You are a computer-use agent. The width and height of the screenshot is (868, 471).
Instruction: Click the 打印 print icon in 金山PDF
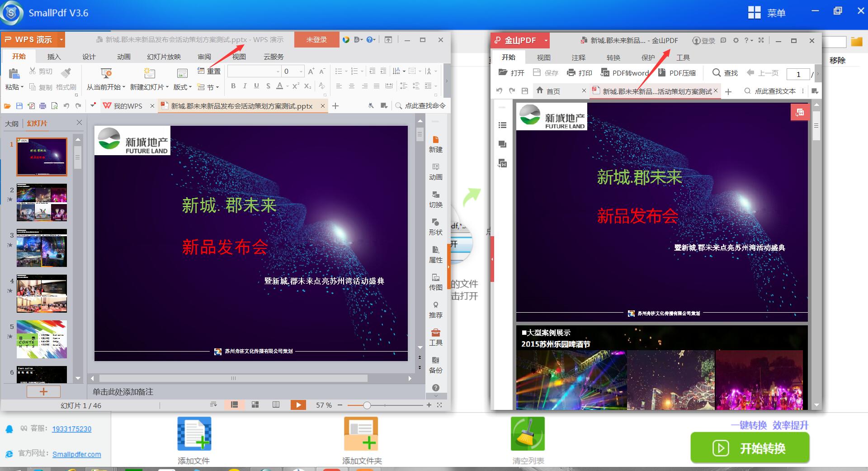(571, 72)
